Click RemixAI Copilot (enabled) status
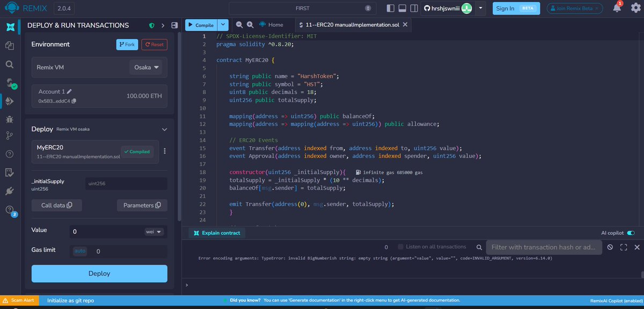The height and width of the screenshot is (309, 644). pyautogui.click(x=616, y=300)
